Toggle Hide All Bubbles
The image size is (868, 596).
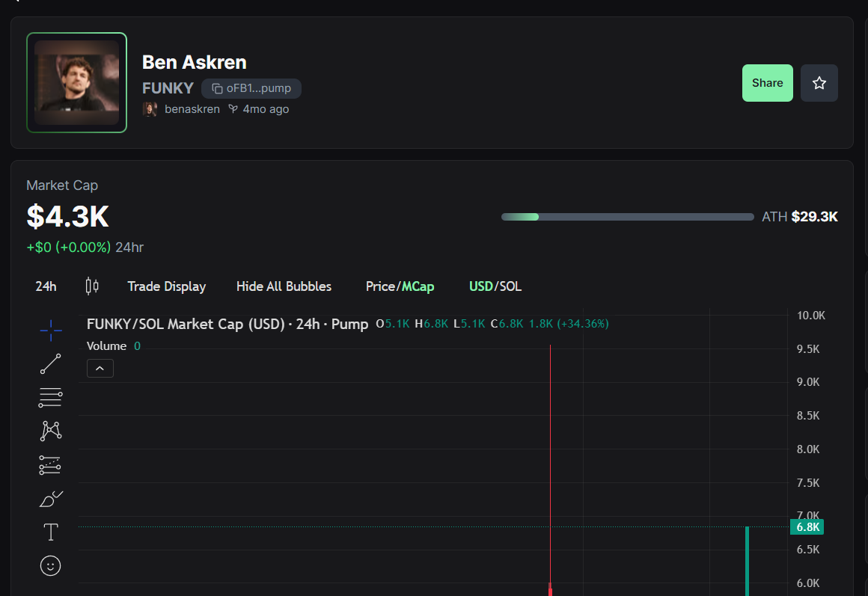284,286
